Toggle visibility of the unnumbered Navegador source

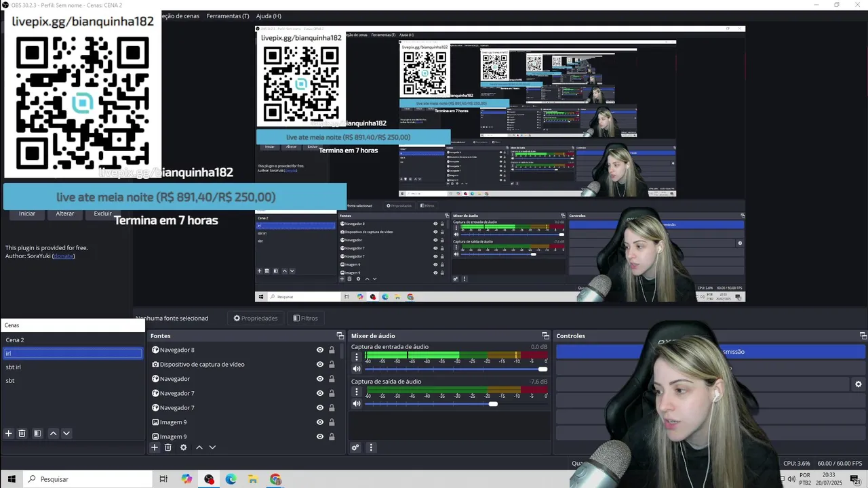pyautogui.click(x=320, y=379)
